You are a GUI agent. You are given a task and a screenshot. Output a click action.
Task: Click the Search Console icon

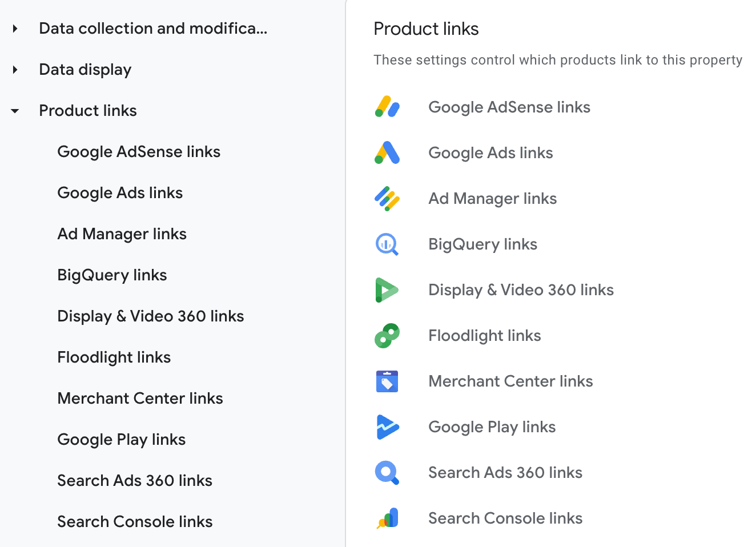pyautogui.click(x=387, y=518)
